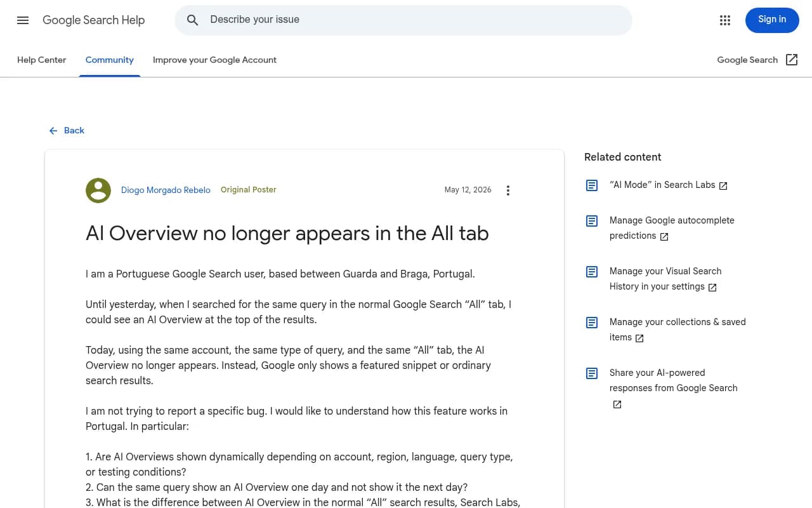
Task: Open Manage your collections & saved items
Action: (x=678, y=330)
